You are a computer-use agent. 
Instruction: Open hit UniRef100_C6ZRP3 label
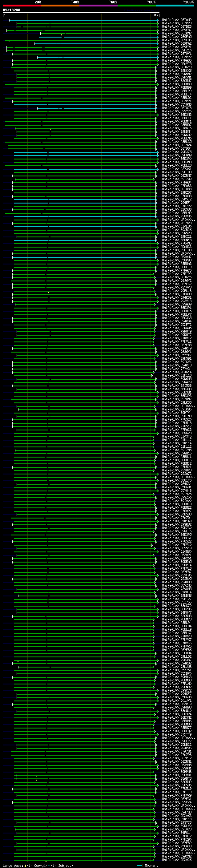pyautogui.click(x=177, y=23)
